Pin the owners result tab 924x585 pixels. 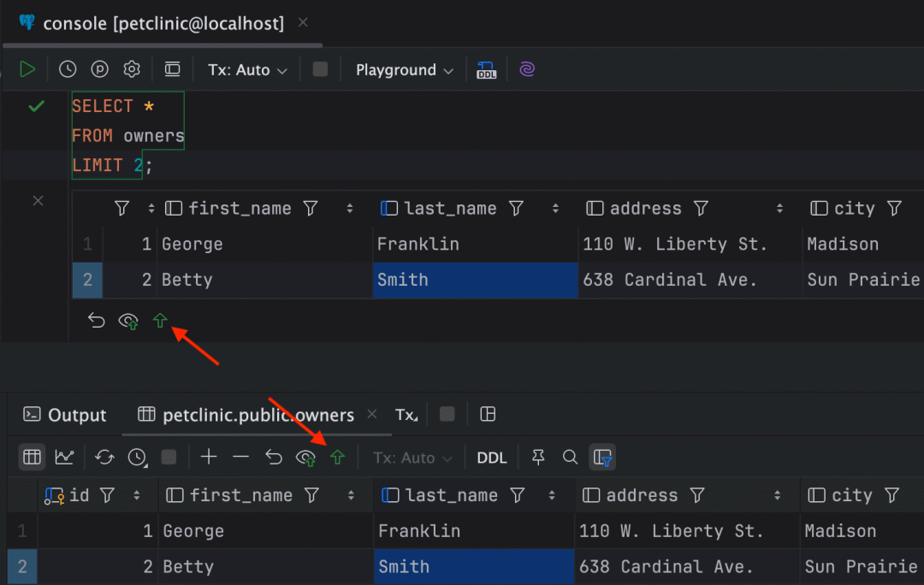538,458
